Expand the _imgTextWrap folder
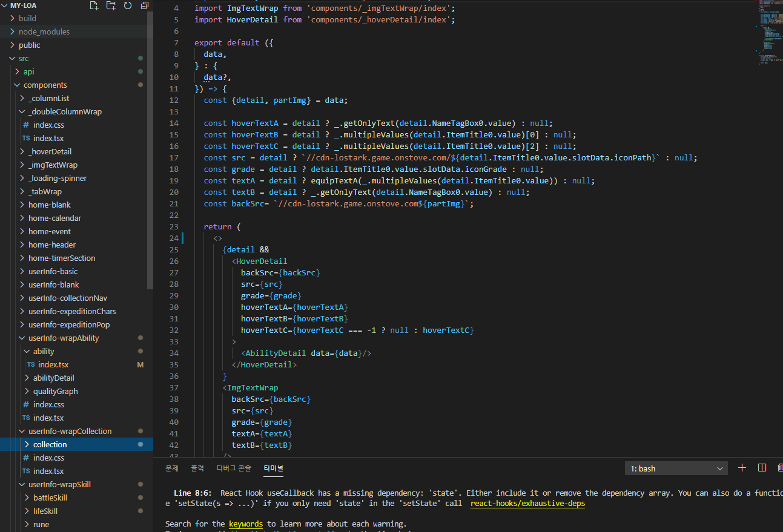This screenshot has width=783, height=532. pos(75,165)
